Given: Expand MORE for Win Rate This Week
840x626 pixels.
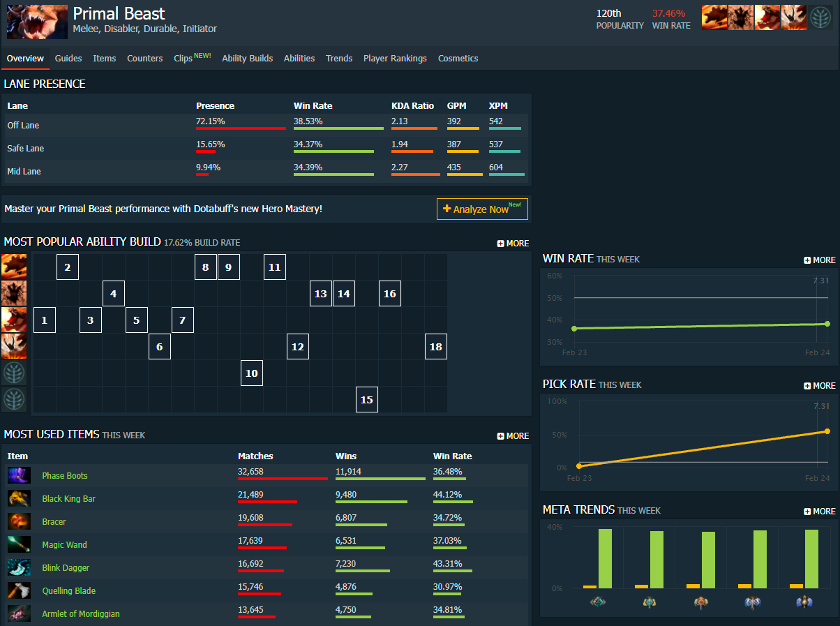Looking at the screenshot, I should 819,260.
